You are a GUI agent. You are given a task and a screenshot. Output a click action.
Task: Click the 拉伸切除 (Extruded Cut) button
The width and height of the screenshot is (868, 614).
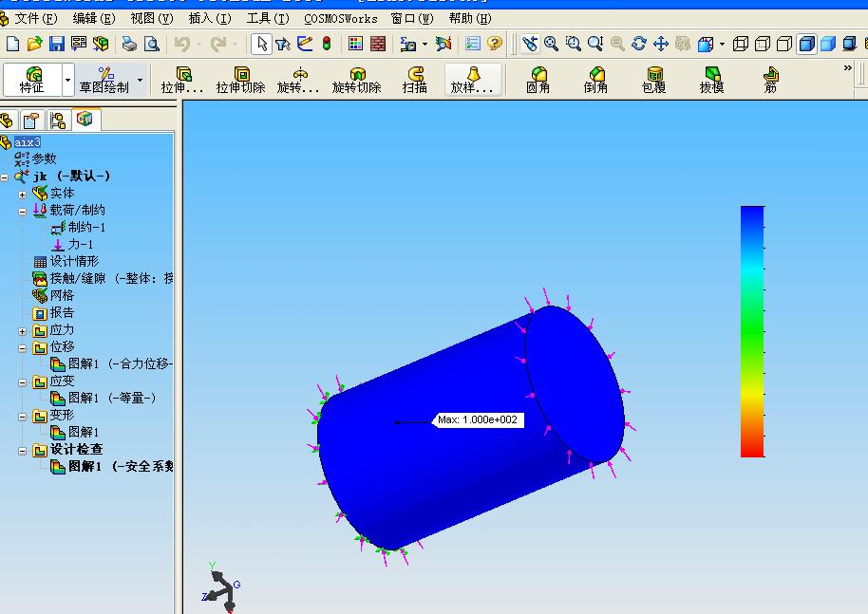click(x=241, y=80)
